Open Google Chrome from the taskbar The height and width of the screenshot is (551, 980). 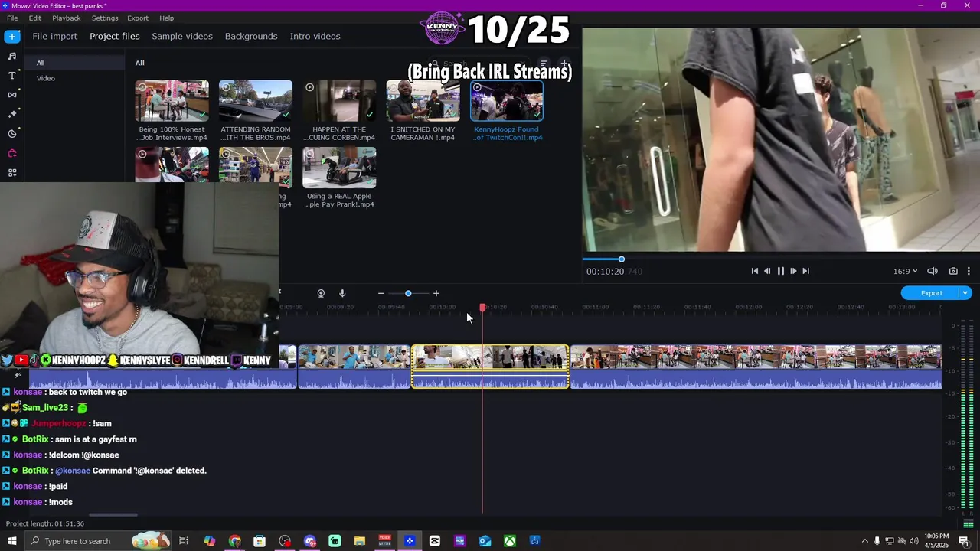click(x=234, y=541)
